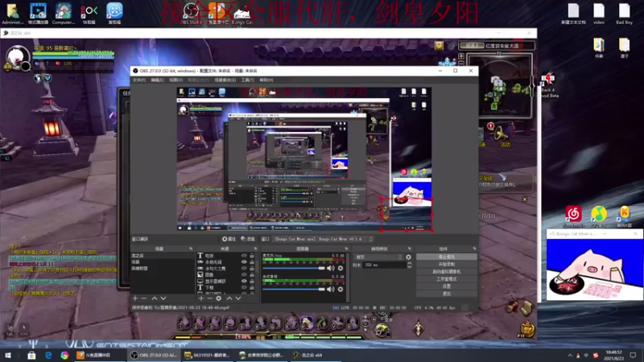
Task: Move source up with the arrow in Sources panel
Action: click(229, 298)
